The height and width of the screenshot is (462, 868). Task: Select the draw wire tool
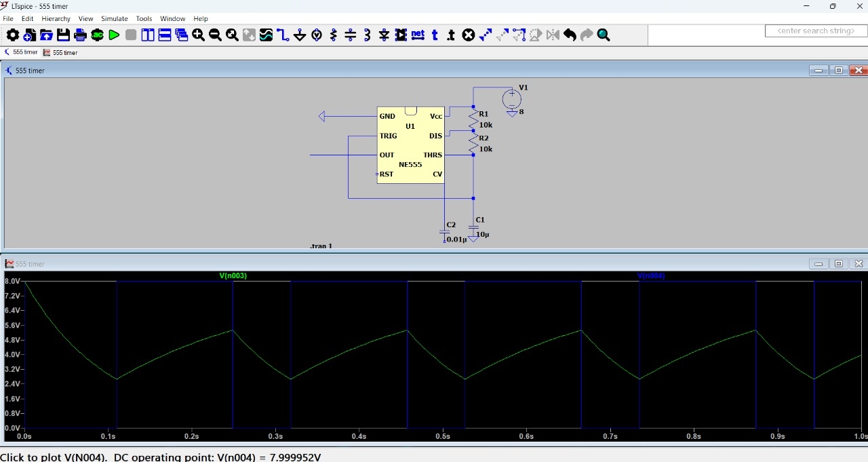click(x=283, y=35)
